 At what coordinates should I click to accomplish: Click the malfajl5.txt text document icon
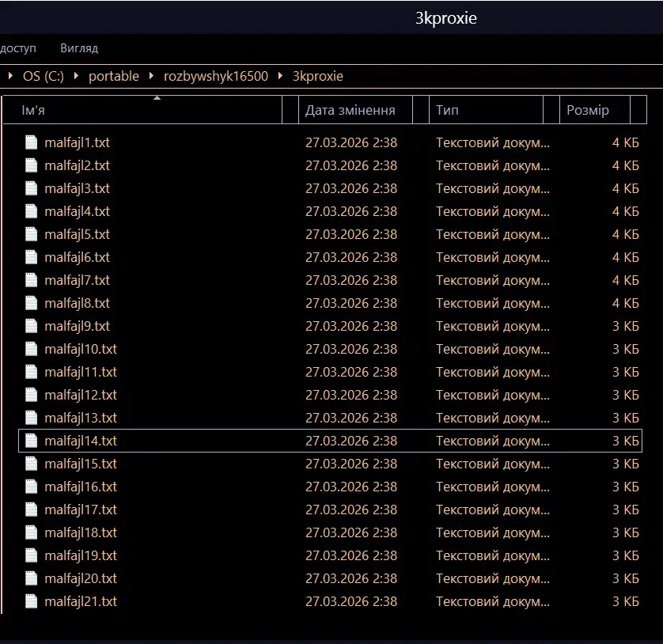pyautogui.click(x=31, y=234)
